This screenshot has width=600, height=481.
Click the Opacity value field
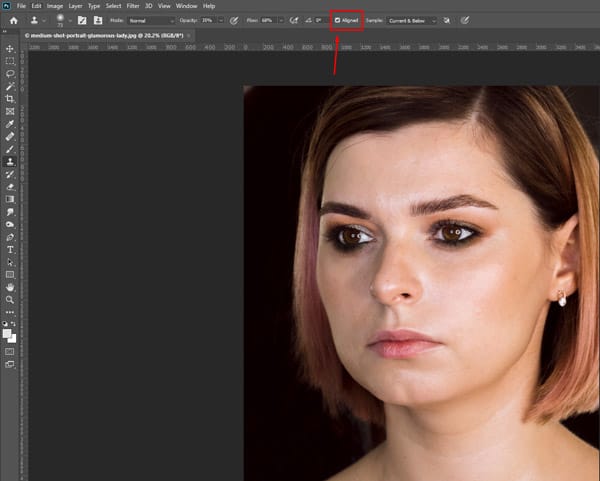(x=208, y=20)
